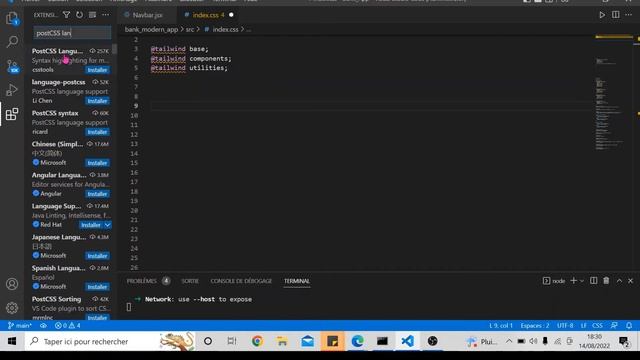
Task: Open errors and warnings count in status bar
Action: click(x=68, y=325)
